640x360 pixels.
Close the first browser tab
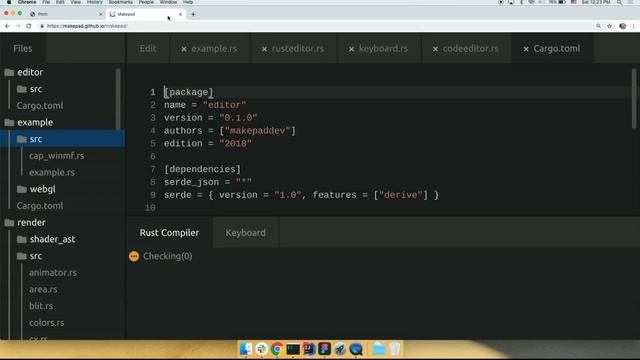(101, 14)
